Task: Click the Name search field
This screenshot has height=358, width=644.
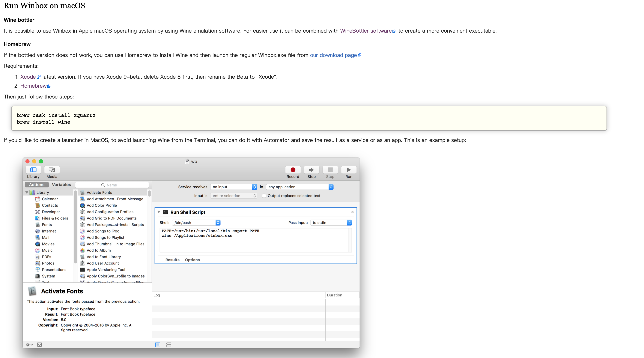Action: (x=112, y=185)
